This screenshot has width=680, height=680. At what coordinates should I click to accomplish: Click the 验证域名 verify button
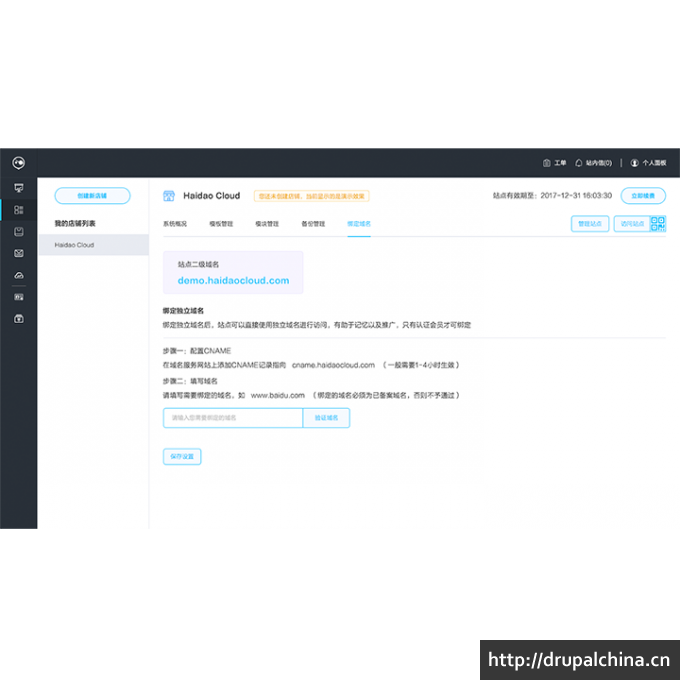point(326,418)
